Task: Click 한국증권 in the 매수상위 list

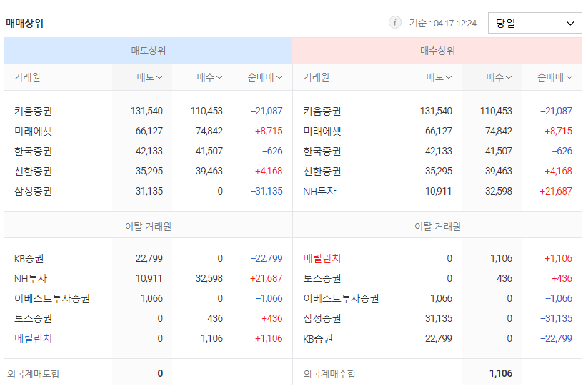Action: click(x=322, y=152)
